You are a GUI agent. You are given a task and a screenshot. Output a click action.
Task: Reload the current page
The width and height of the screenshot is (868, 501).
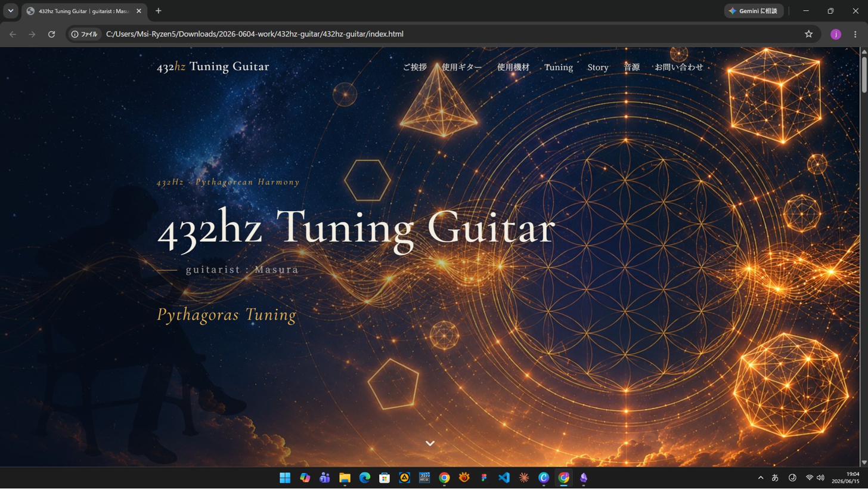[51, 34]
